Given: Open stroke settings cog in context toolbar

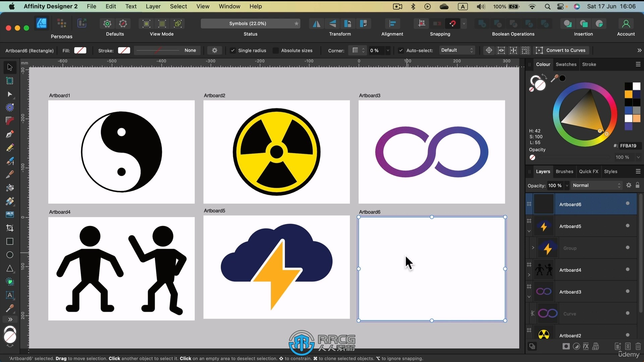Looking at the screenshot, I should click(x=215, y=50).
